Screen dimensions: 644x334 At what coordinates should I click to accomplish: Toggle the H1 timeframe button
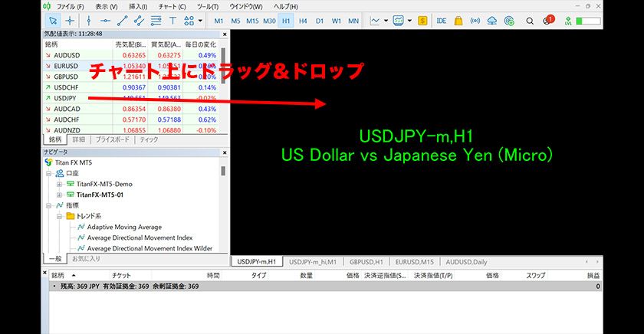[x=286, y=21]
